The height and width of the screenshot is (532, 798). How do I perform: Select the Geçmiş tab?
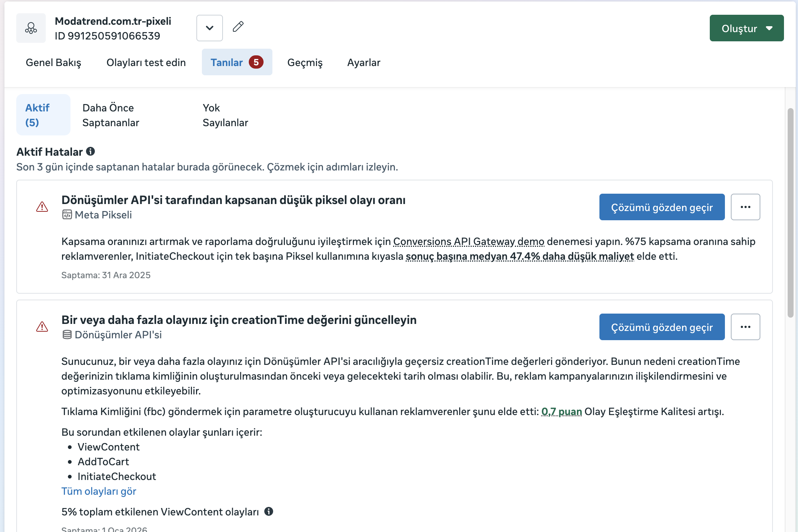pos(305,62)
